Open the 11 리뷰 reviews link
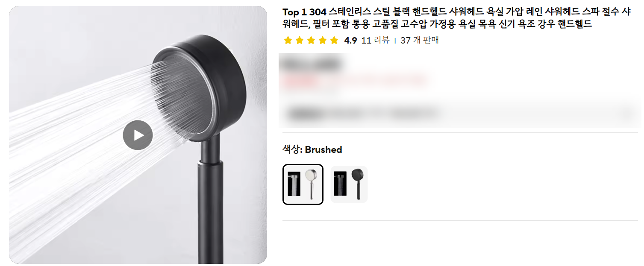Image resolution: width=644 pixels, height=266 pixels. point(375,41)
